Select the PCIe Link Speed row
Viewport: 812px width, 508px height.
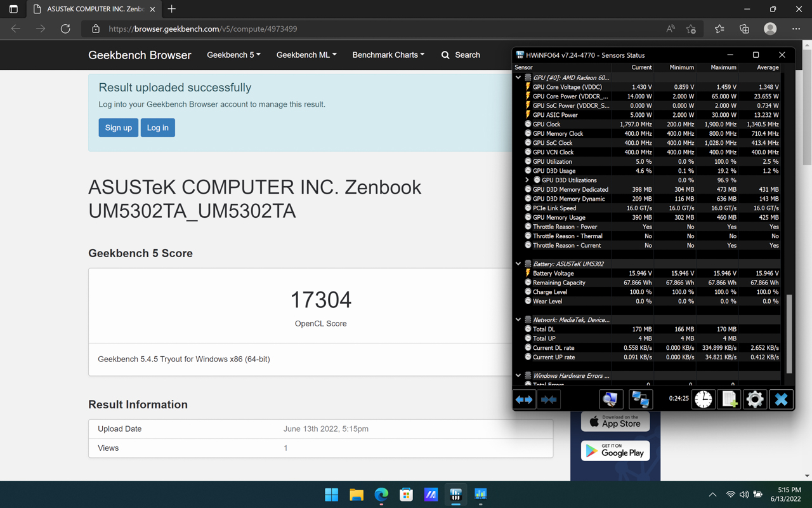pyautogui.click(x=647, y=208)
